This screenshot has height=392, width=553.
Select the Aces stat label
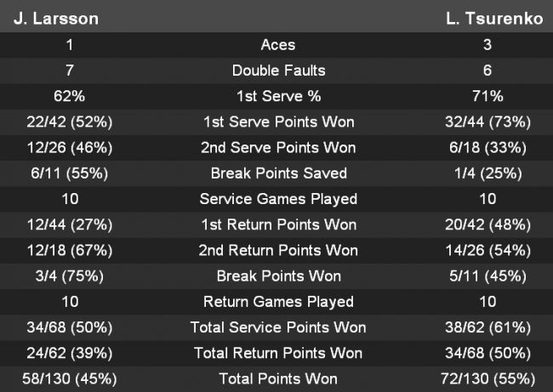pyautogui.click(x=278, y=45)
